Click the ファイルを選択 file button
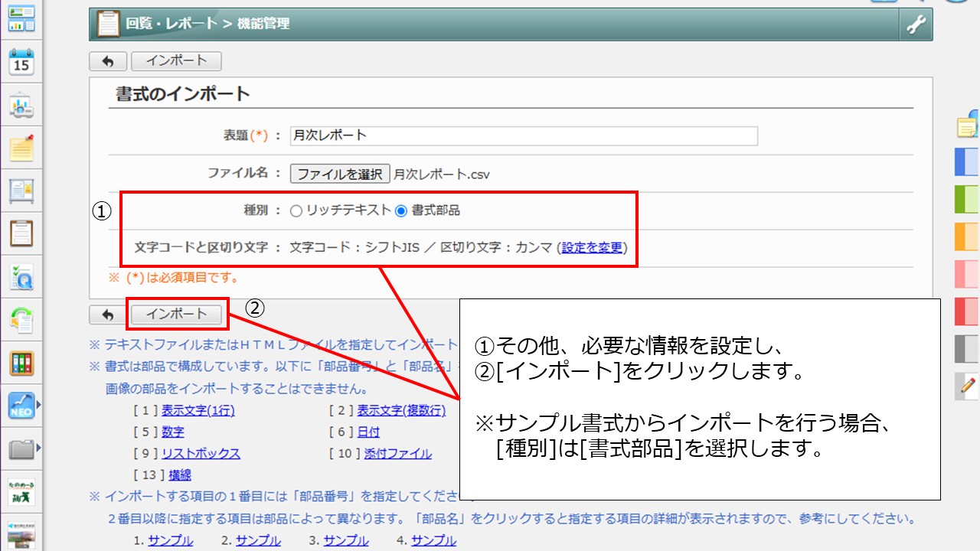 [x=340, y=174]
